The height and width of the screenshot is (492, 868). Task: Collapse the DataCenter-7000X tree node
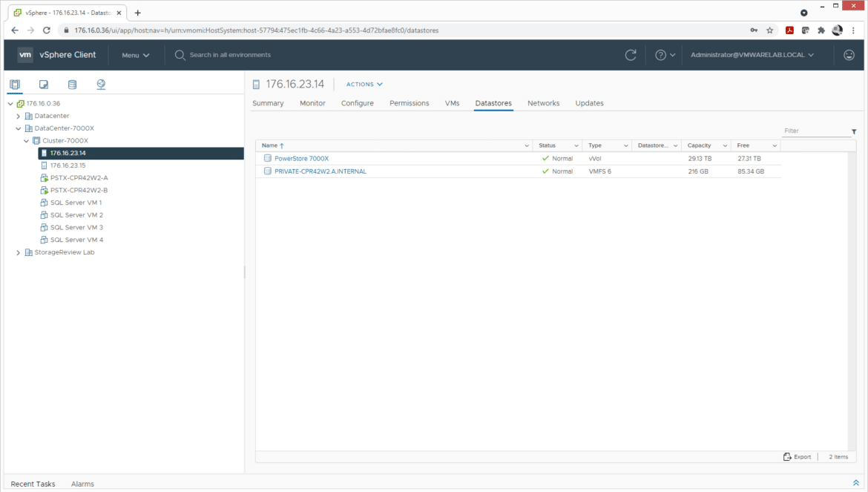coord(19,128)
